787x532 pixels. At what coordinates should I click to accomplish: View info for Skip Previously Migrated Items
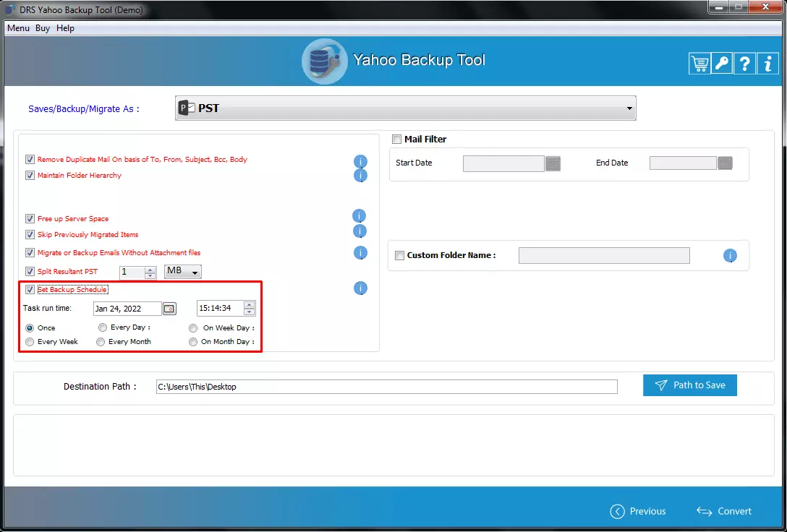[360, 231]
